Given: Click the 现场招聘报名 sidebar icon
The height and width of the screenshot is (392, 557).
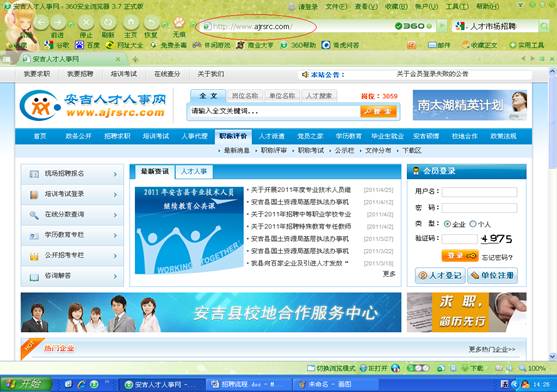Looking at the screenshot, I should [34, 174].
